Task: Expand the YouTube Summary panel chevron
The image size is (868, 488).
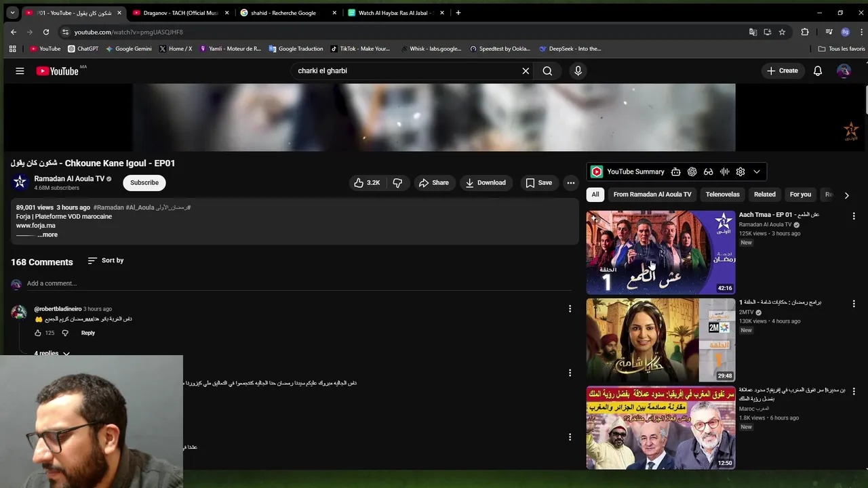Action: point(757,171)
